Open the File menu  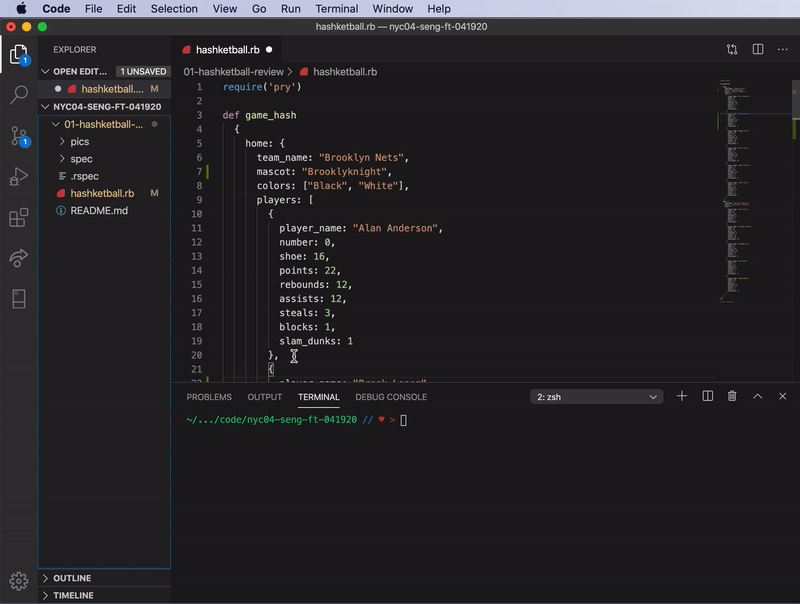point(93,9)
